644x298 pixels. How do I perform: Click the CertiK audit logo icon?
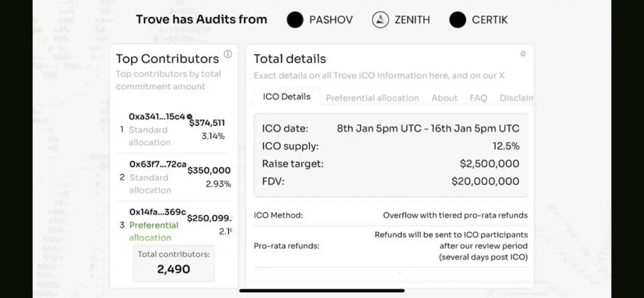457,20
